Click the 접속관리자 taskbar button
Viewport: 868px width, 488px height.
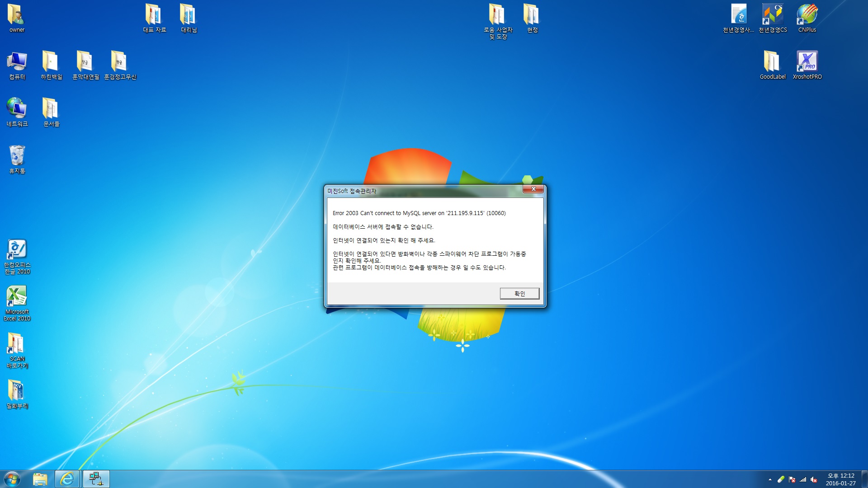pyautogui.click(x=96, y=479)
